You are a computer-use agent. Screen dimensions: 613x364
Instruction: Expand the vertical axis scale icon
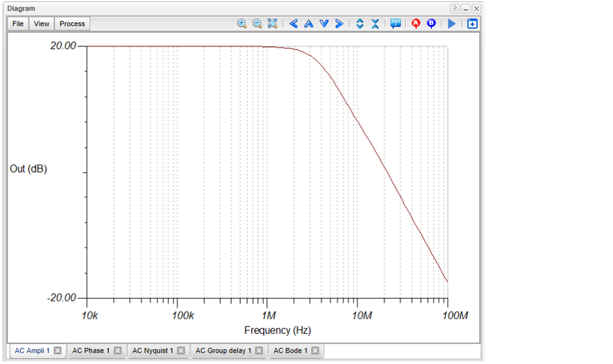click(x=360, y=24)
